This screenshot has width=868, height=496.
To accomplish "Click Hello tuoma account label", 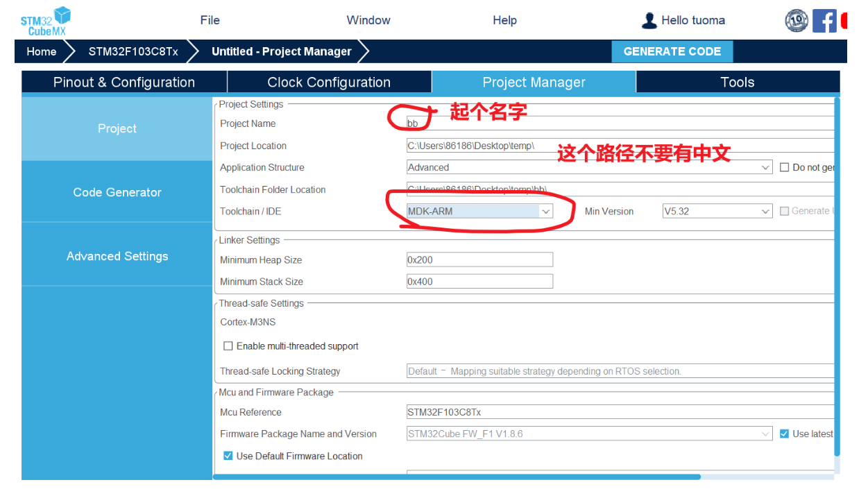I will [x=693, y=21].
